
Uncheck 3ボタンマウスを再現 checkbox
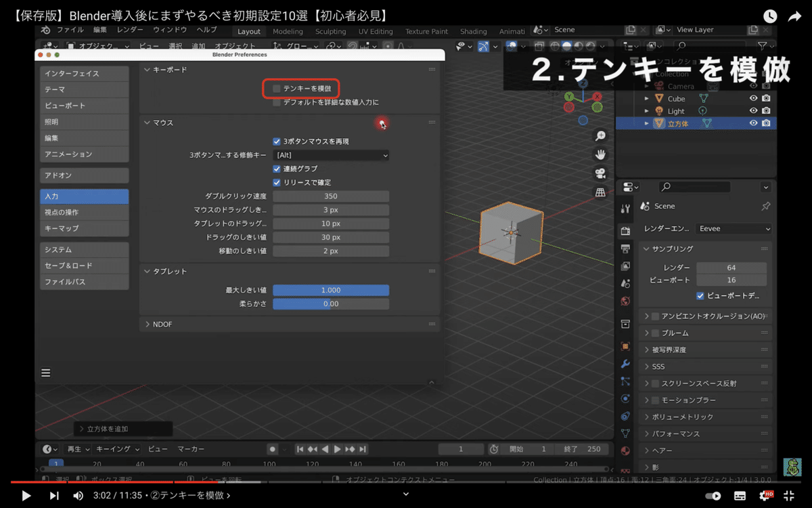click(277, 142)
